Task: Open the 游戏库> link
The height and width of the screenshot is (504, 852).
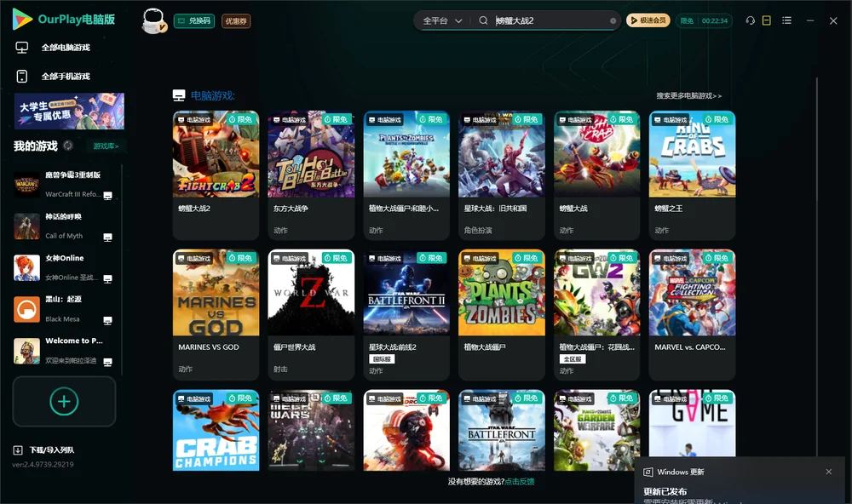Action: [x=106, y=146]
